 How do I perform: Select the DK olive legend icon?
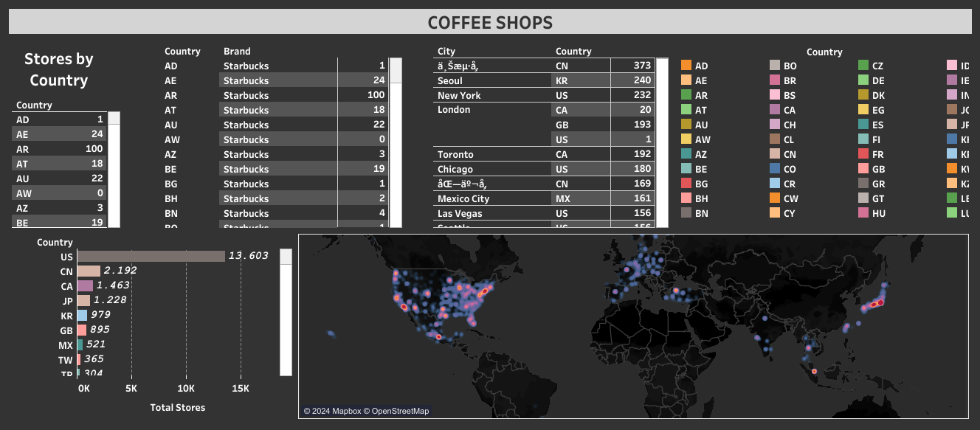865,95
